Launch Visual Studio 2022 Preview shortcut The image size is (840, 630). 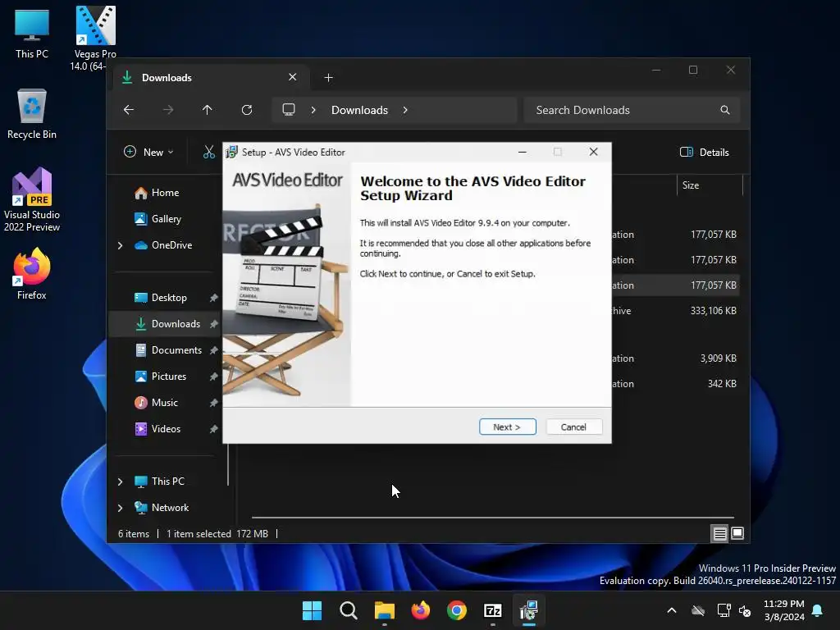32,200
